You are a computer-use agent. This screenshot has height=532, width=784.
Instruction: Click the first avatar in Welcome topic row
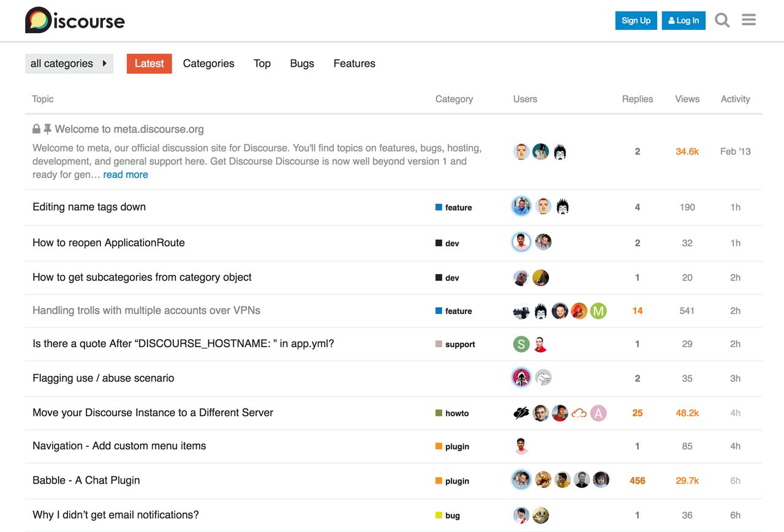(x=521, y=151)
